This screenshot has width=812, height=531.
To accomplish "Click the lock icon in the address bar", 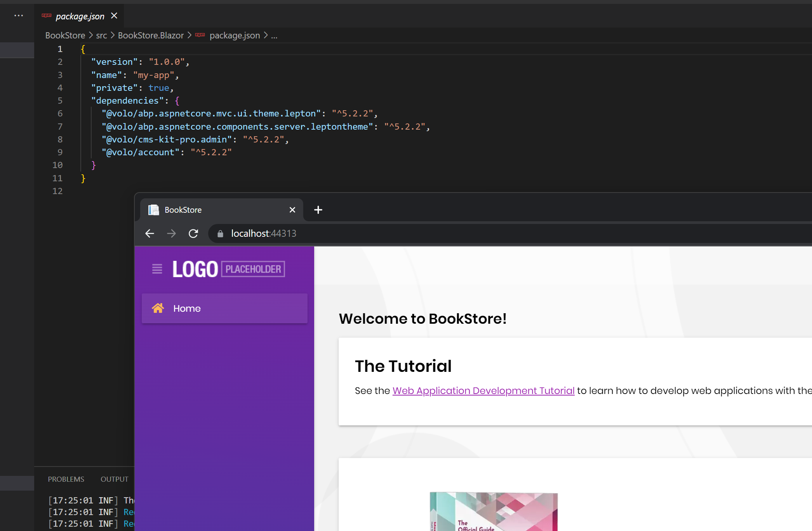I will coord(220,233).
